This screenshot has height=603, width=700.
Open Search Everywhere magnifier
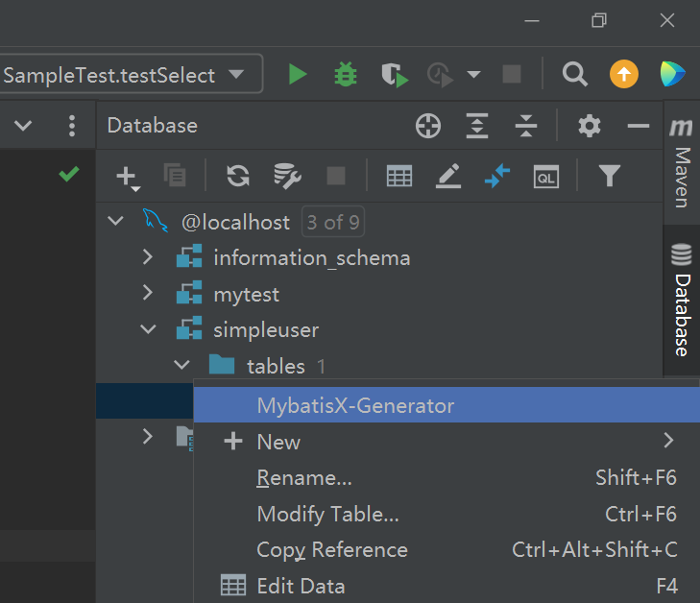coord(574,74)
